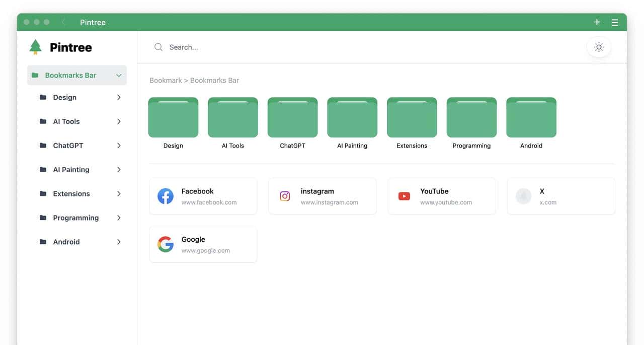Open the hamburger menu in title bar
Viewport: 644px width, 345px height.
pyautogui.click(x=614, y=22)
